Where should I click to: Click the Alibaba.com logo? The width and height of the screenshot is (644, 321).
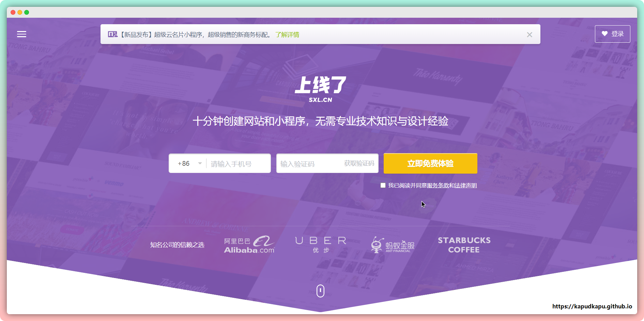pyautogui.click(x=249, y=245)
